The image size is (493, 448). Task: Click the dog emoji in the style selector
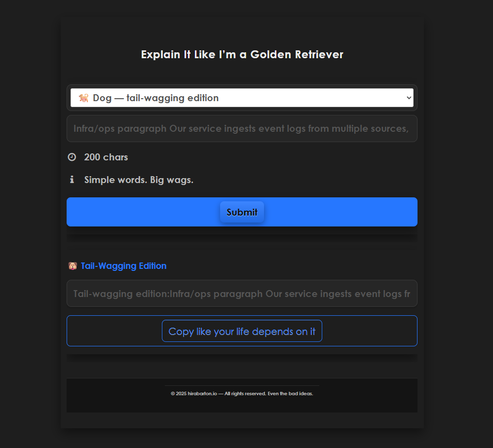pyautogui.click(x=83, y=98)
